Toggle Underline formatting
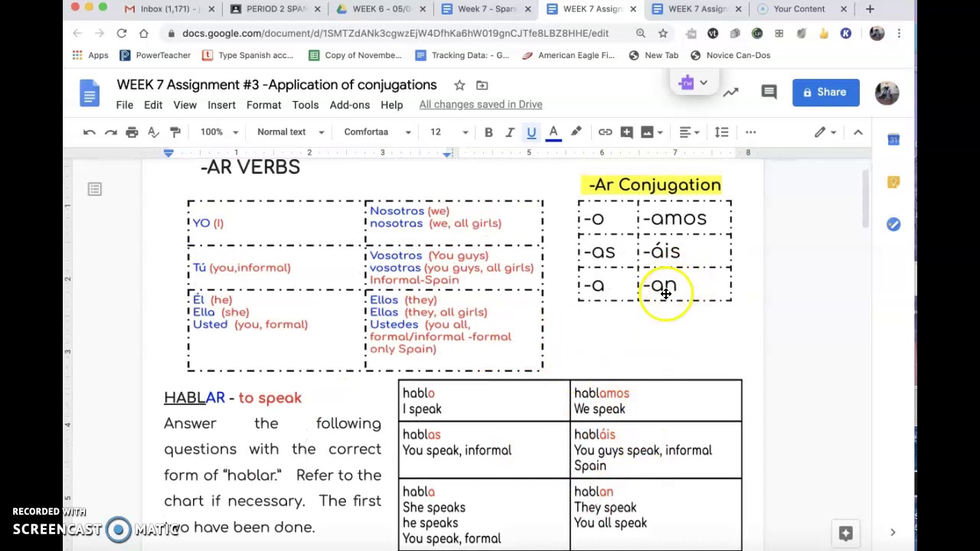The height and width of the screenshot is (551, 980). tap(531, 132)
